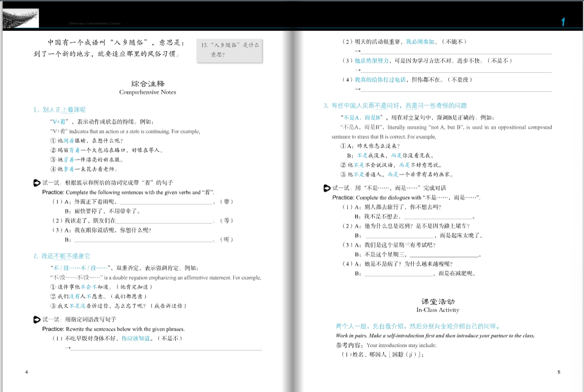This screenshot has height=392, width=584.
Task: Click practice arrow icon beside 根据提示和所给的动词
Action: click(x=37, y=183)
